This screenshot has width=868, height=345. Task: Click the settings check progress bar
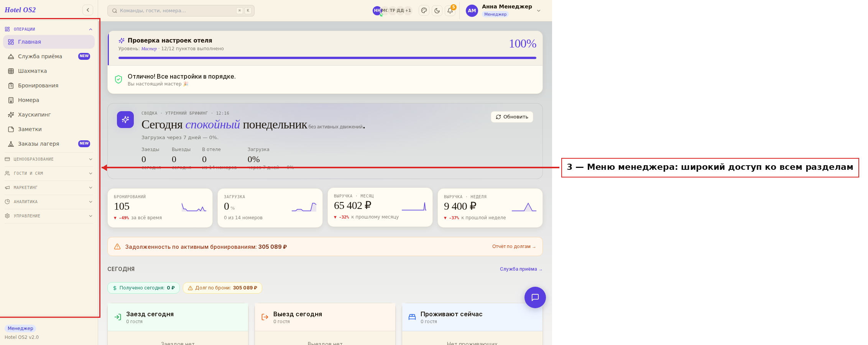coord(327,58)
